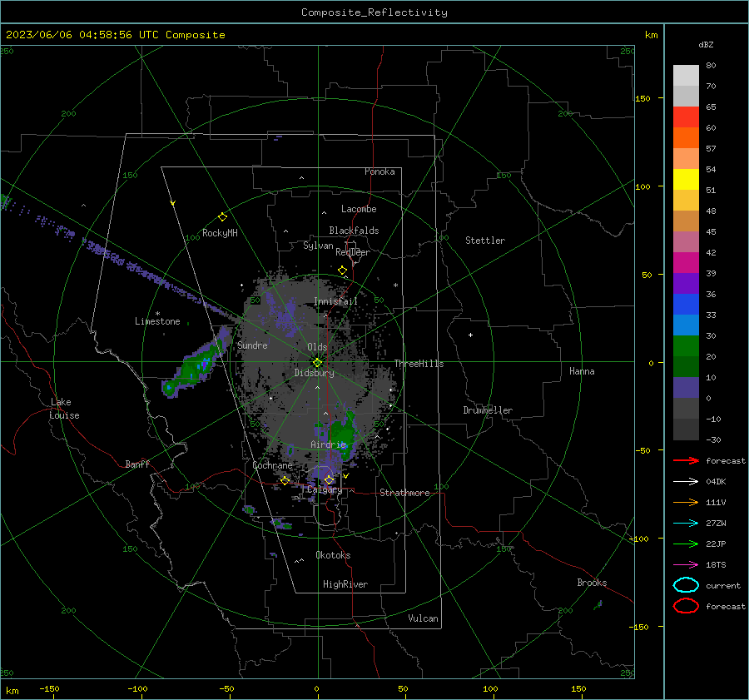Click the 'Innisfail' map label

click(335, 301)
